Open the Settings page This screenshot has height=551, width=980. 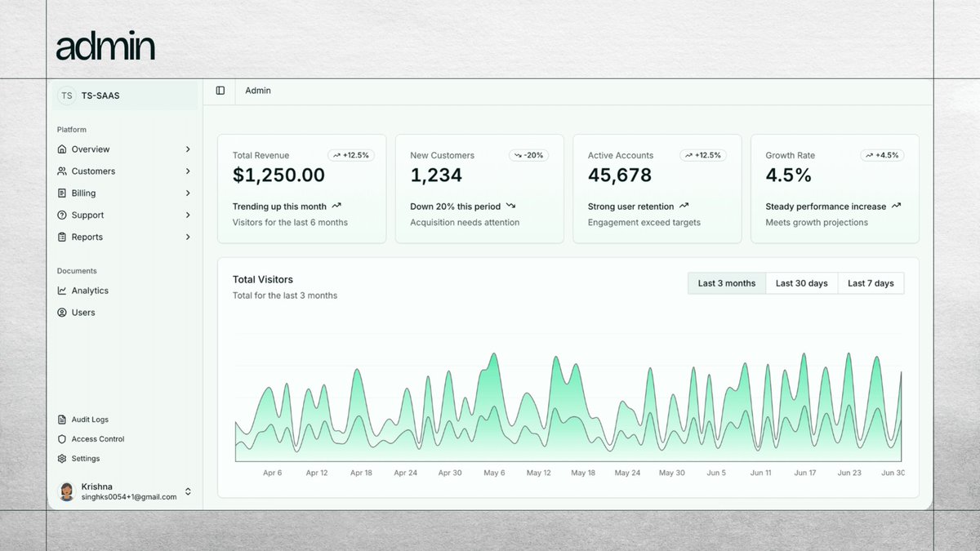[x=125, y=459]
